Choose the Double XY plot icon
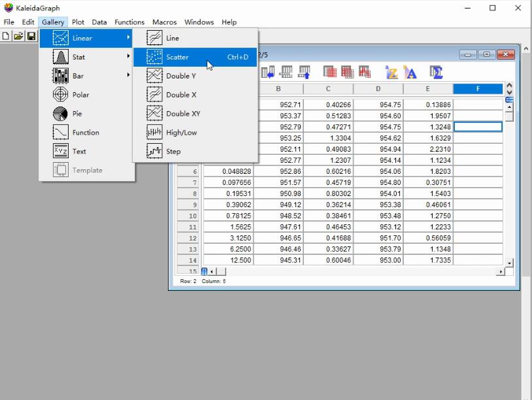Viewport: 532px width, 400px height. 154,114
